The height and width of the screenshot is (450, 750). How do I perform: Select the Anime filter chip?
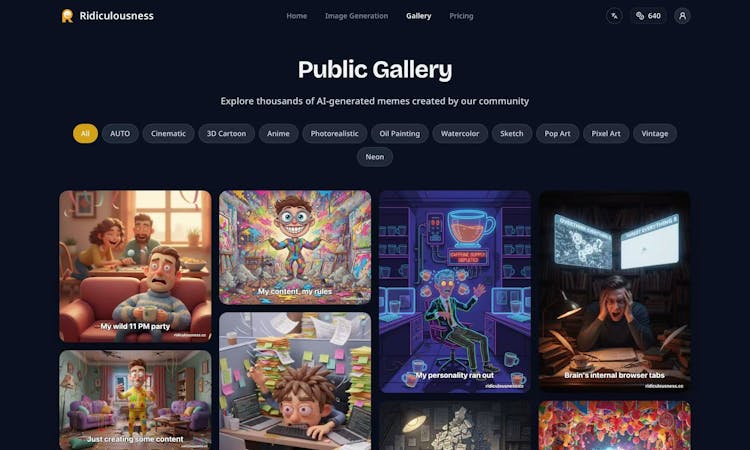tap(278, 133)
